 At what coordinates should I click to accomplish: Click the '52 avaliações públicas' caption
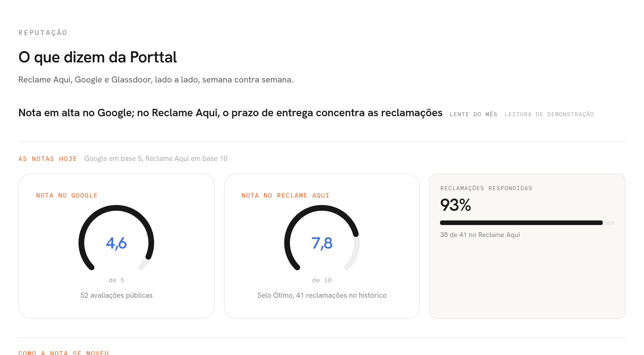pyautogui.click(x=116, y=295)
